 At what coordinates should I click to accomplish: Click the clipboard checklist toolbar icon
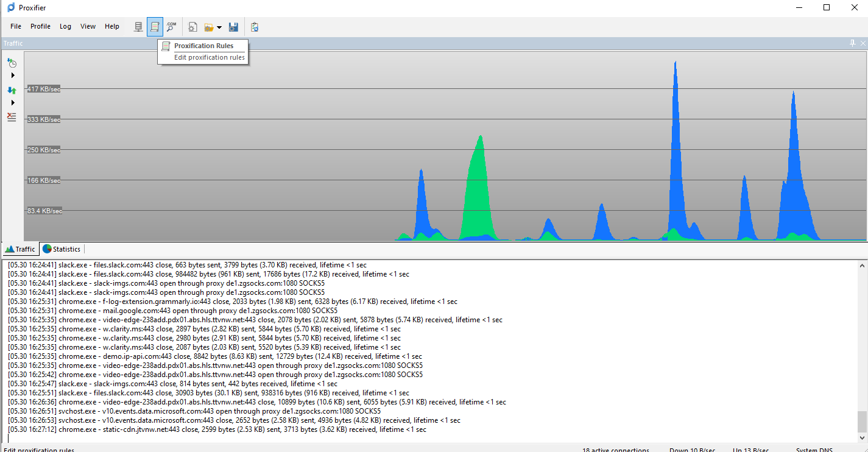tap(255, 27)
